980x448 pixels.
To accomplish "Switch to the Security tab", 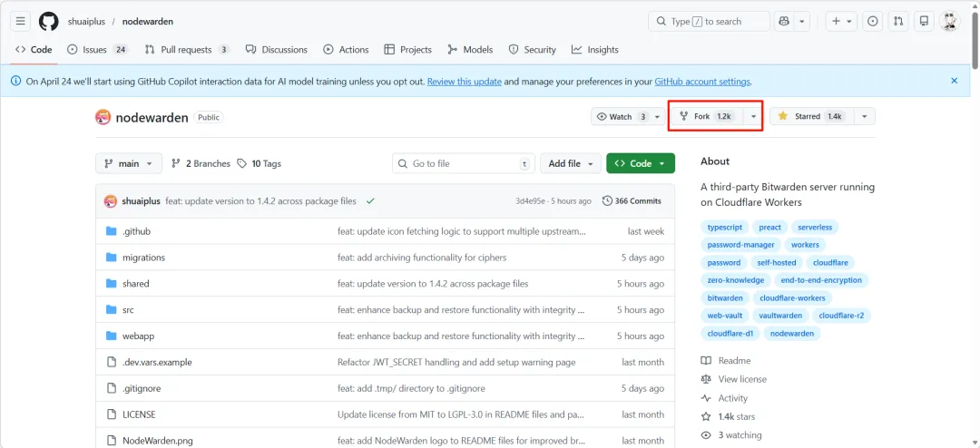I will coord(532,49).
